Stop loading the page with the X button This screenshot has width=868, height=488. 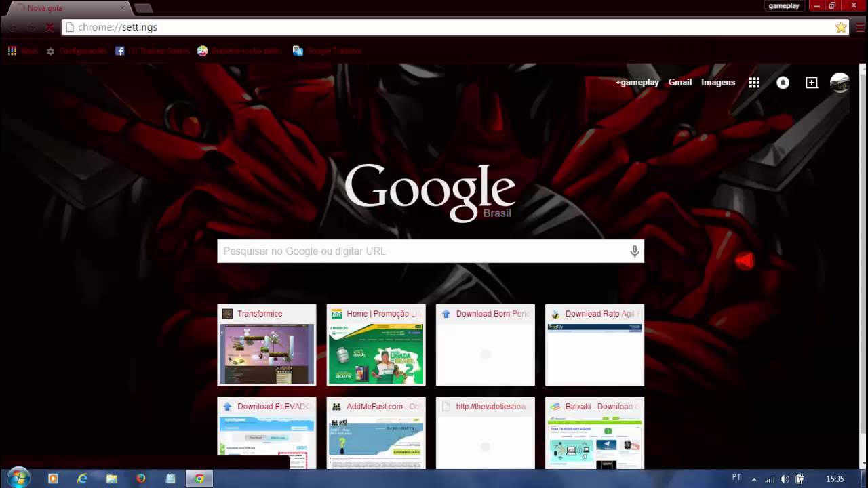(50, 27)
